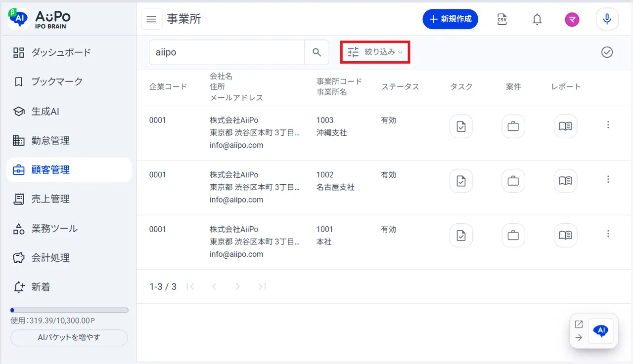Open briefcase 案件 icon for 沖縄支社
The height and width of the screenshot is (364, 633).
click(x=513, y=126)
